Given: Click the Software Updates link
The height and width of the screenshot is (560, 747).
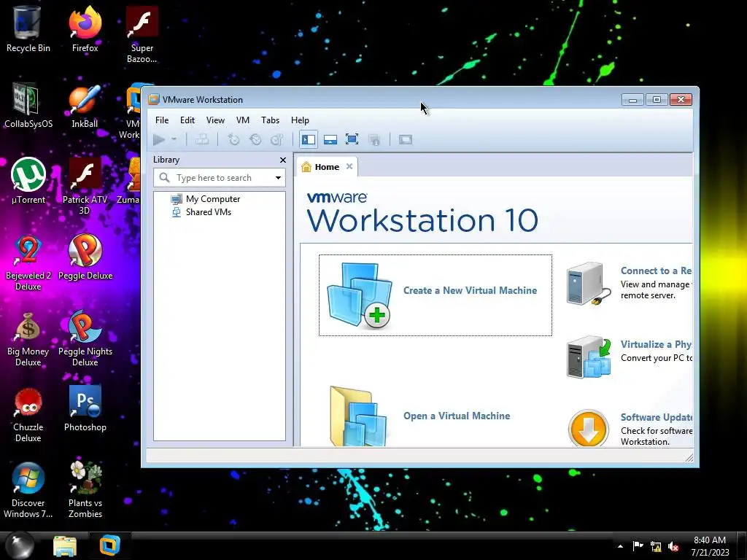Looking at the screenshot, I should (657, 417).
